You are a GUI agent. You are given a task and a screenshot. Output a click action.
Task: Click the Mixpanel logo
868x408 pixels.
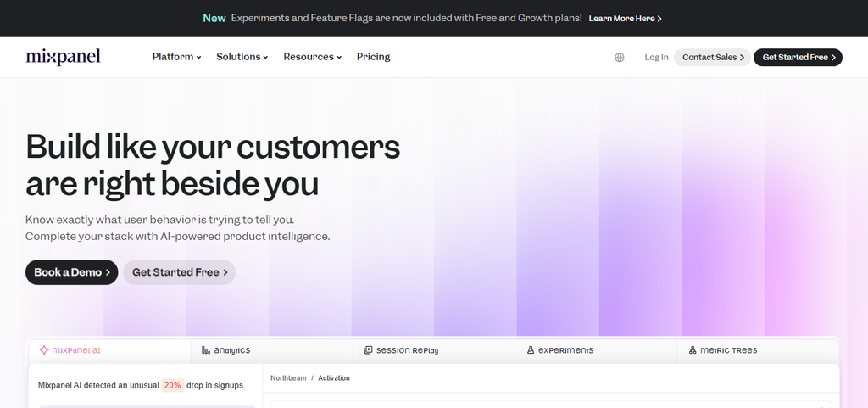[x=63, y=57]
